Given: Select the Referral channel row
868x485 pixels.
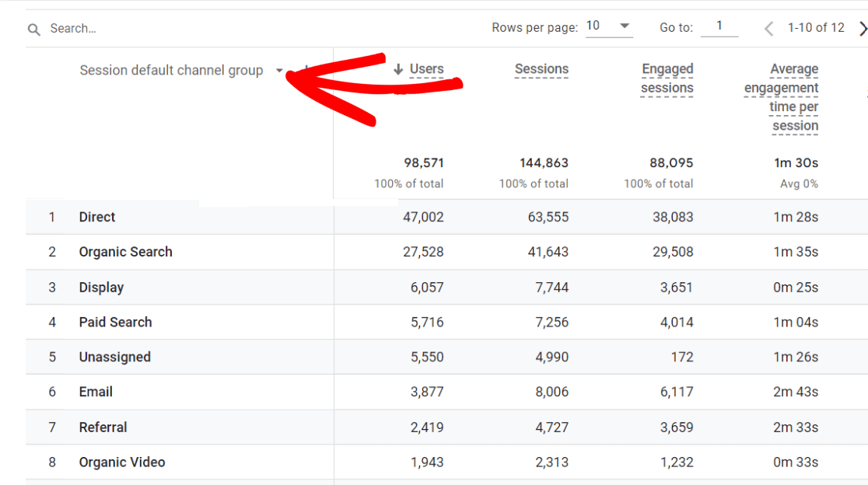Looking at the screenshot, I should [x=103, y=427].
